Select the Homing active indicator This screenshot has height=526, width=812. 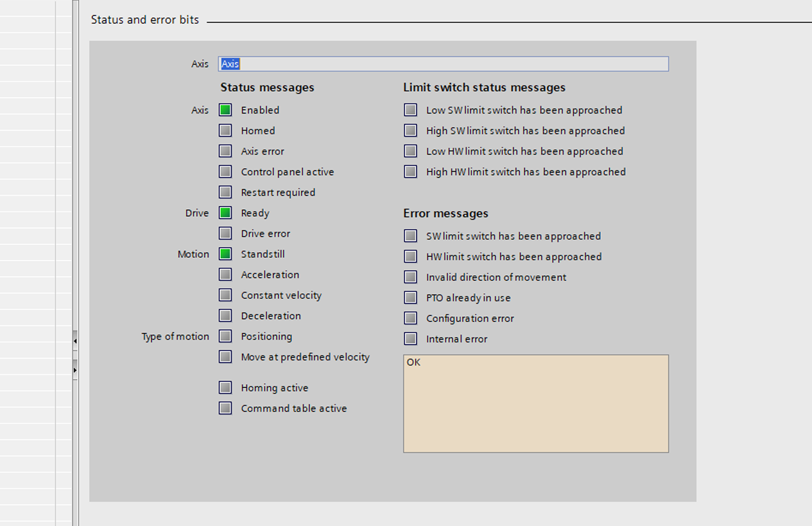click(x=225, y=387)
